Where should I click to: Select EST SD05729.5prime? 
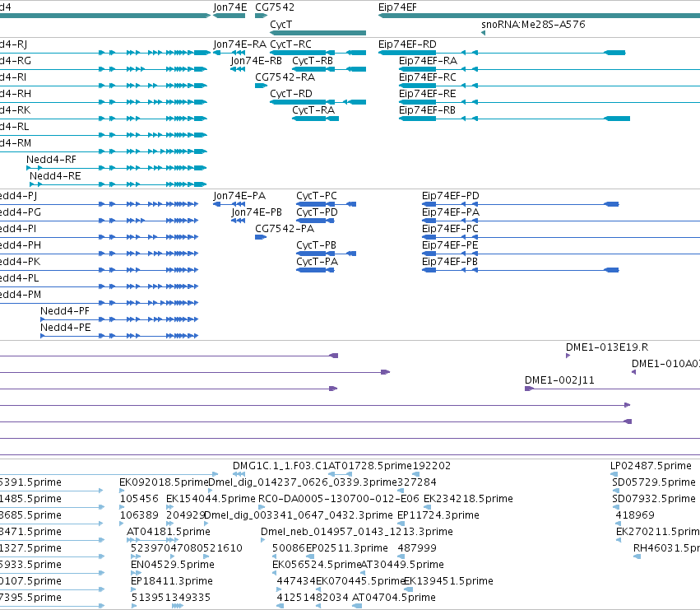click(x=654, y=482)
